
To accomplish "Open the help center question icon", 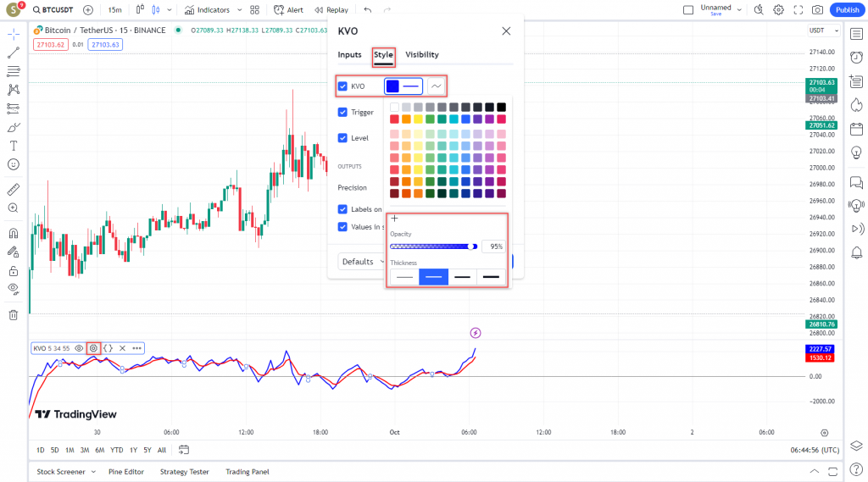I will 856,470.
